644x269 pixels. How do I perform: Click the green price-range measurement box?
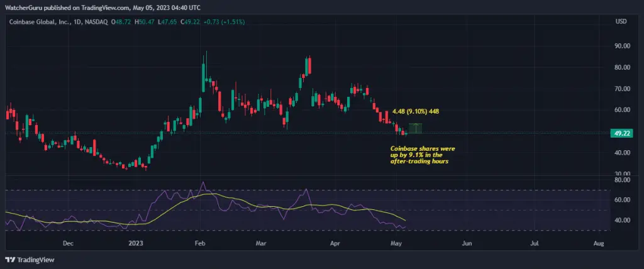pos(415,128)
